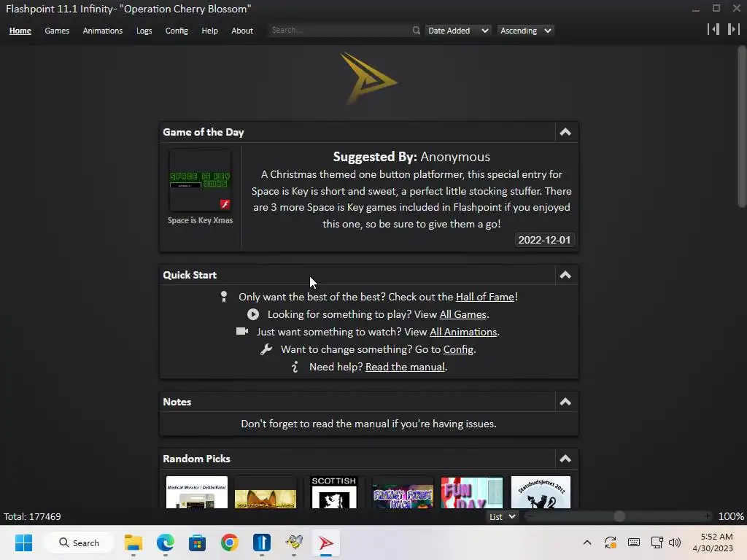Select the Fantasy Forest random pick thumbnail

click(x=403, y=492)
